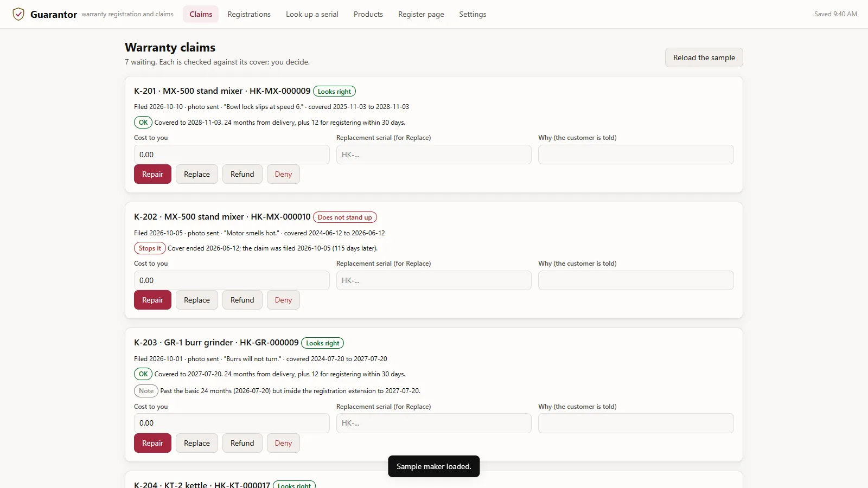The image size is (868, 488).
Task: Open the Claims tab
Action: (201, 14)
